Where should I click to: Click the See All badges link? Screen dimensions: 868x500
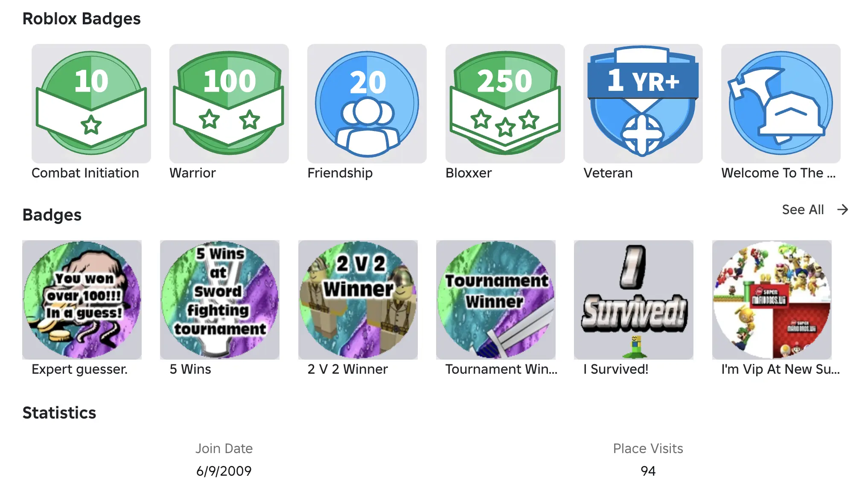click(x=803, y=209)
